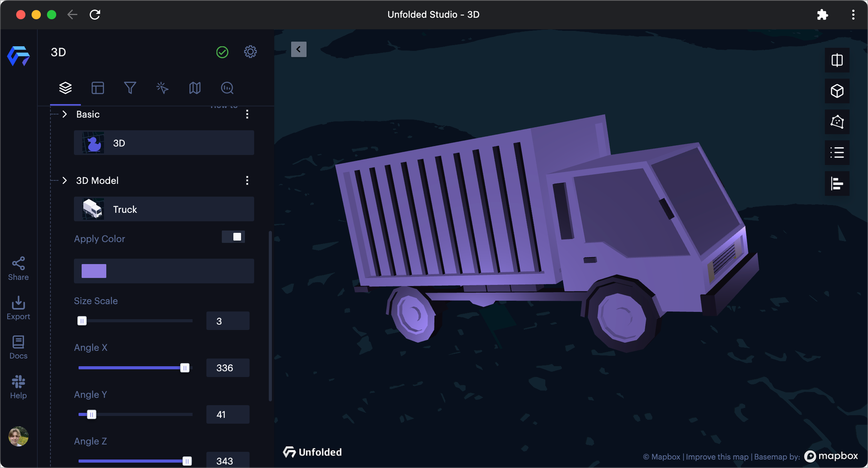Click the split map view icon
Screen dimensions: 868x468
pos(837,61)
